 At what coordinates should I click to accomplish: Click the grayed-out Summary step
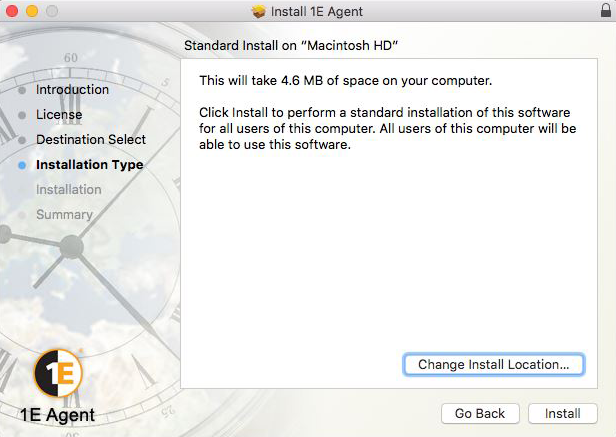click(64, 215)
